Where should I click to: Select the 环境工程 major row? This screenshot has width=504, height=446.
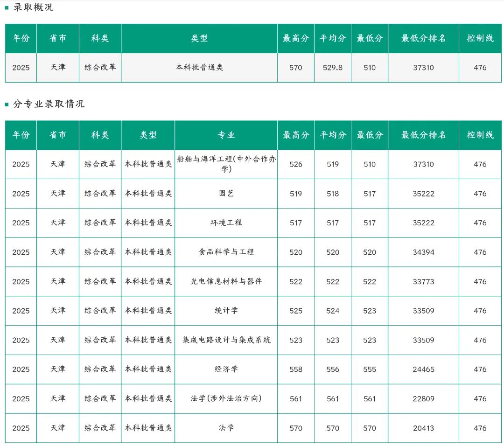pyautogui.click(x=225, y=223)
